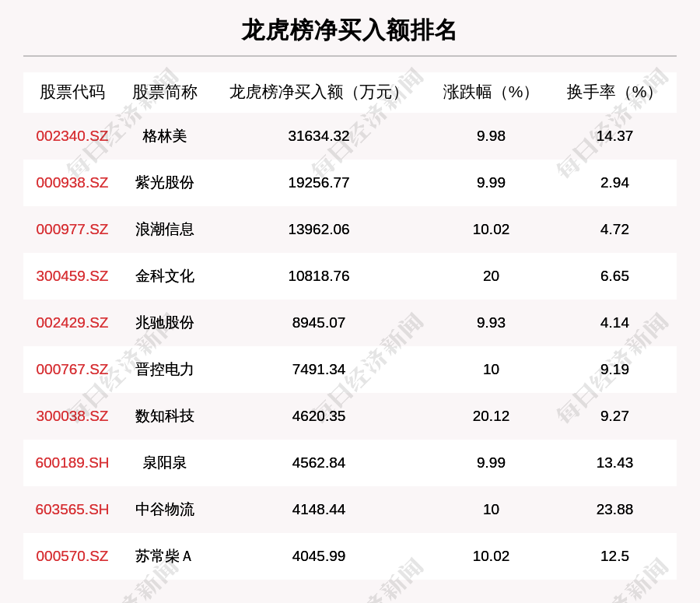Click 泉阳泉 change percentage 9.99
700x603 pixels.
[x=491, y=463]
